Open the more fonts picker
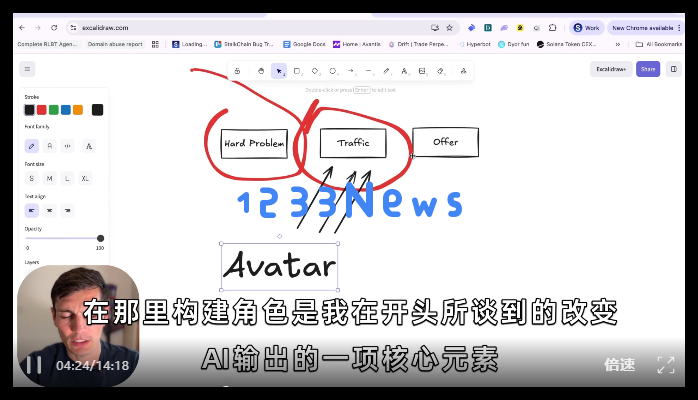Image resolution: width=698 pixels, height=400 pixels. tap(89, 146)
